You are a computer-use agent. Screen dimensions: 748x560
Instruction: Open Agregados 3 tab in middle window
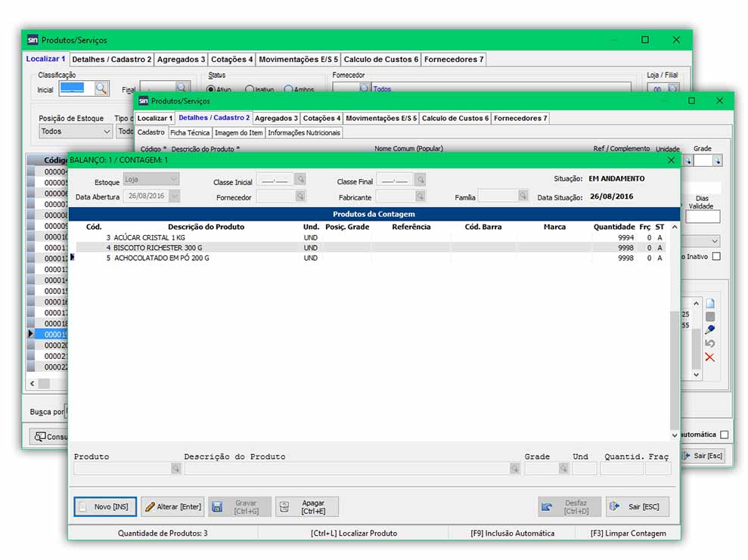point(276,118)
